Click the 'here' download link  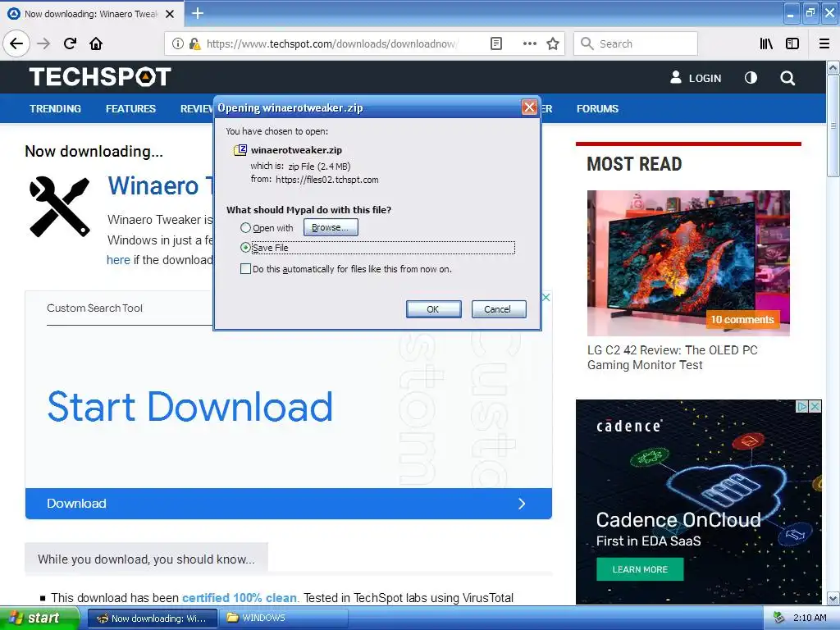click(118, 260)
